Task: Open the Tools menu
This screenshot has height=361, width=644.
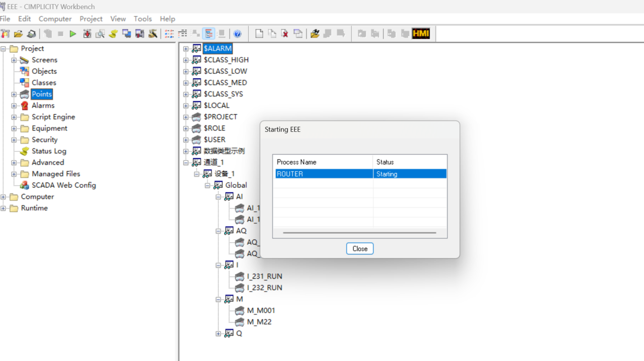Action: point(143,19)
